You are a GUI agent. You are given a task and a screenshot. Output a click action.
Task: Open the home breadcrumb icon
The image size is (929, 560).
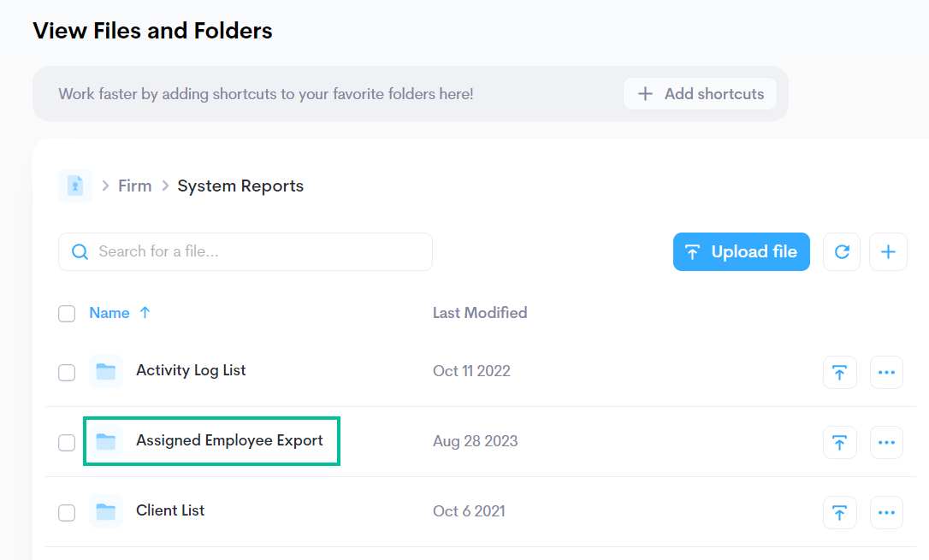75,186
